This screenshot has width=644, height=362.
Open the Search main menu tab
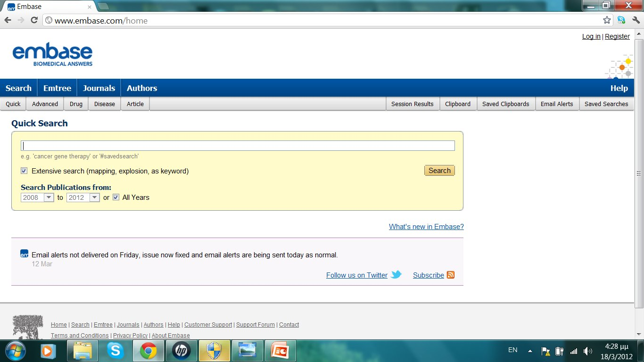point(18,88)
